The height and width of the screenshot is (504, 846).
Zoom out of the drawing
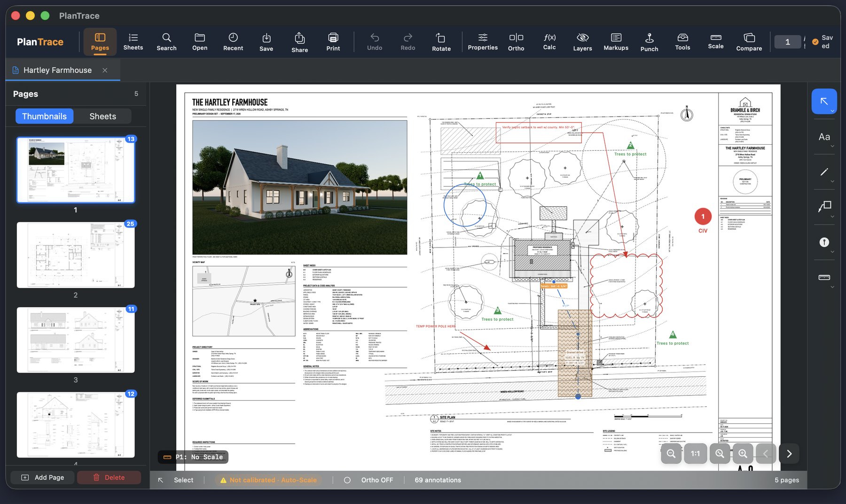(671, 453)
